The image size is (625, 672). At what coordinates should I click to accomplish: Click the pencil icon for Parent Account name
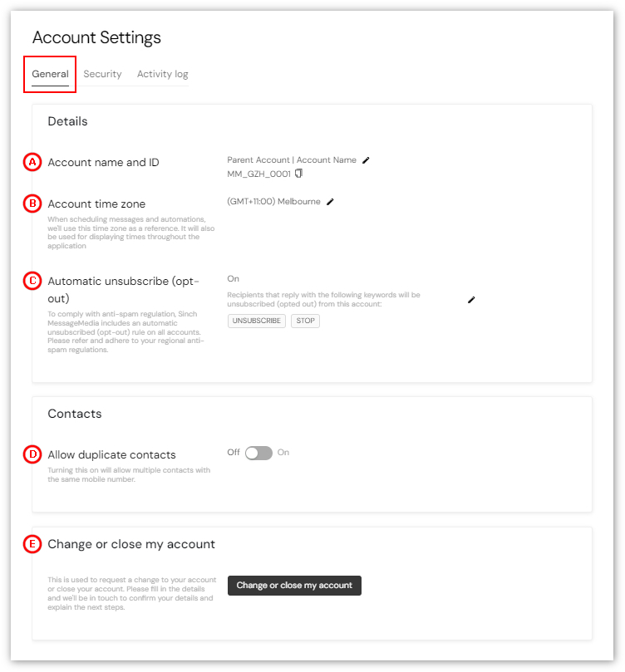click(x=366, y=160)
